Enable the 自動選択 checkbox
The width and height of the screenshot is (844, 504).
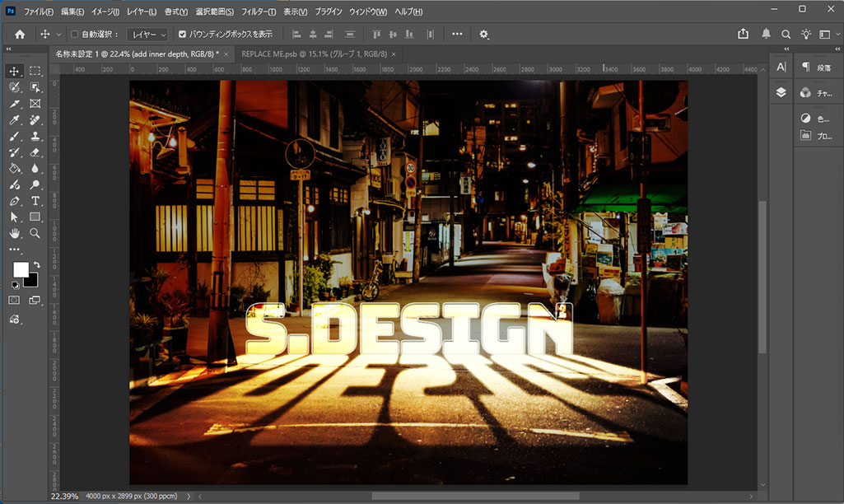75,35
